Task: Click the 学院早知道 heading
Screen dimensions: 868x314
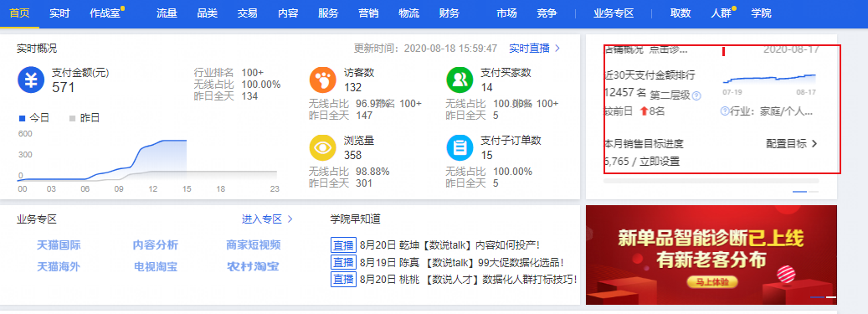Action: click(356, 219)
